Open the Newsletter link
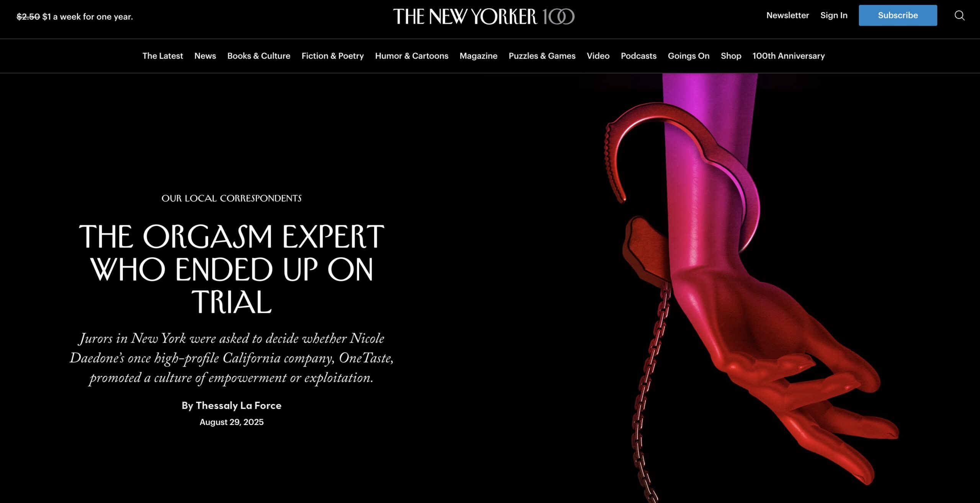The image size is (980, 503). tap(787, 15)
